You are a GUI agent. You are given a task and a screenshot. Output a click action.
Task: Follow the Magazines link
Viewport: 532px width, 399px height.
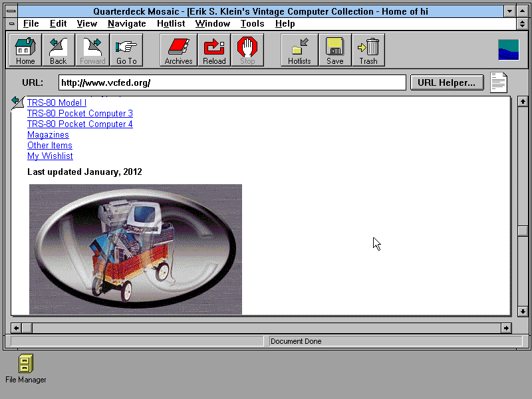[48, 135]
